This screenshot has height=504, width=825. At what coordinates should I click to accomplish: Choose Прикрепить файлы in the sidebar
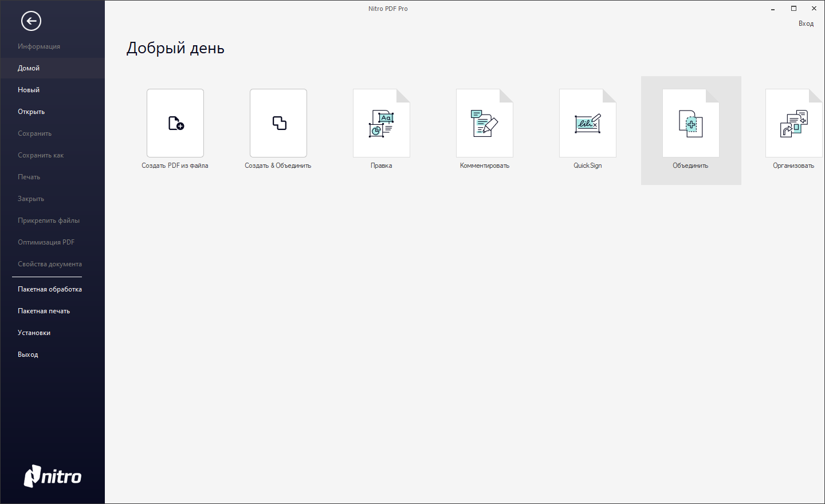[x=52, y=220]
